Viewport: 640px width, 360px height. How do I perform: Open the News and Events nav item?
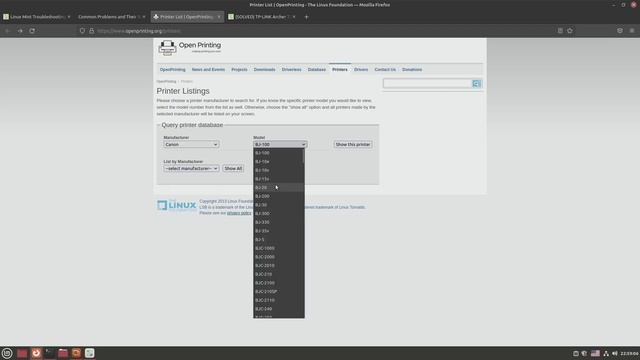tap(208, 70)
